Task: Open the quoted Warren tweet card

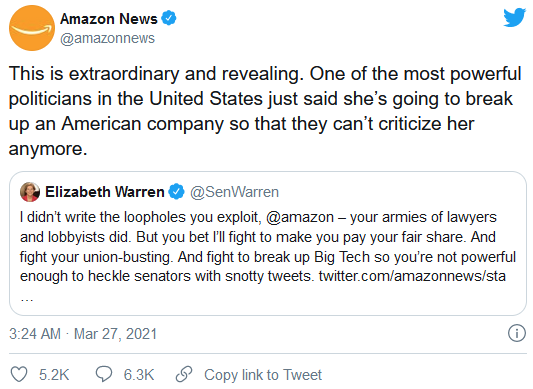Action: click(x=268, y=243)
